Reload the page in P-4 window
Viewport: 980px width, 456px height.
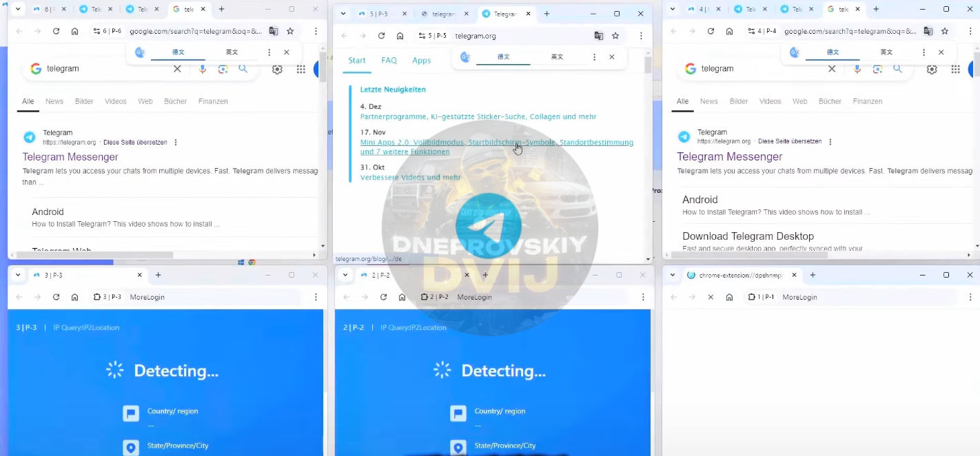pos(711,31)
